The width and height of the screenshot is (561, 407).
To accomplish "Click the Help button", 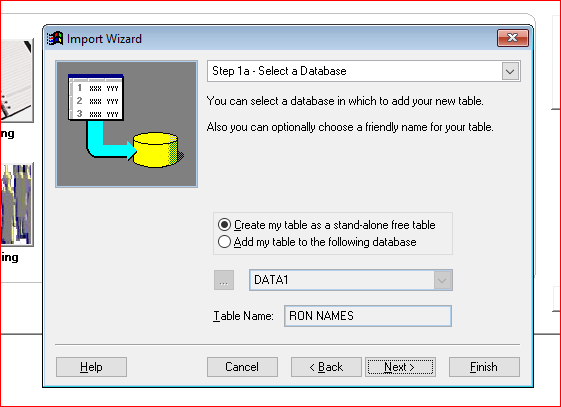I will [x=91, y=367].
